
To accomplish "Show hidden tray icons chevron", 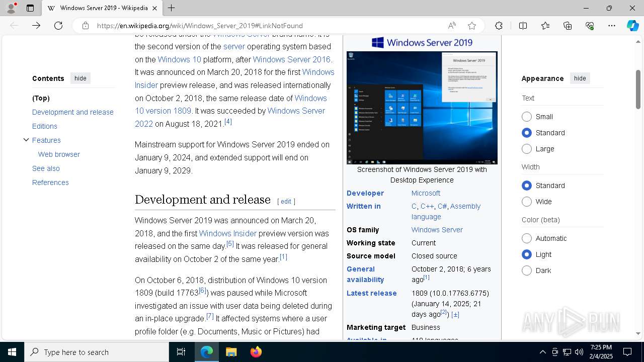I will (x=542, y=352).
